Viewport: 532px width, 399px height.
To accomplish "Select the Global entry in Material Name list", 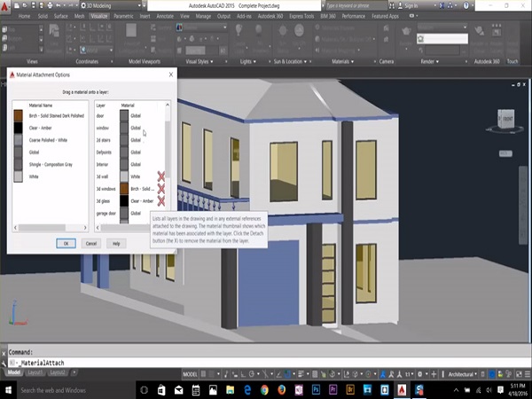I will [34, 152].
